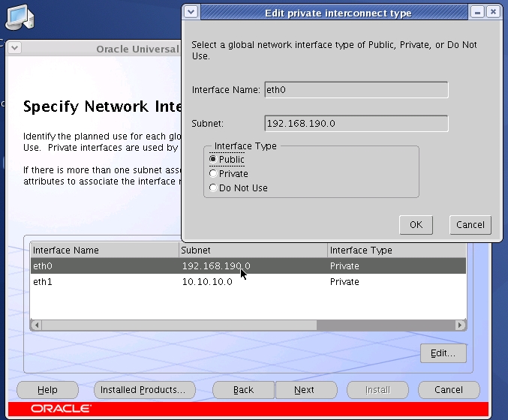This screenshot has width=508, height=420.
Task: Click the Interface Name column header
Action: click(104, 250)
